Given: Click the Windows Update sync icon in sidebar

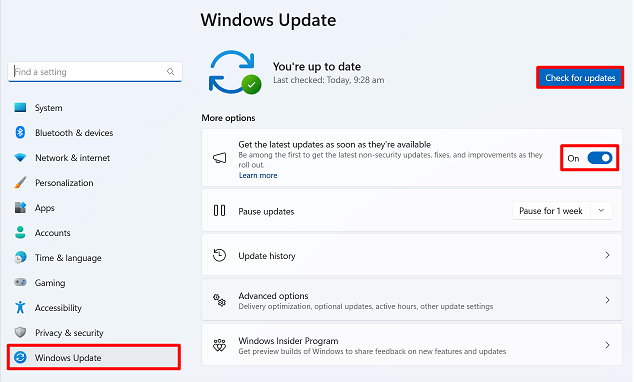Looking at the screenshot, I should pos(20,357).
